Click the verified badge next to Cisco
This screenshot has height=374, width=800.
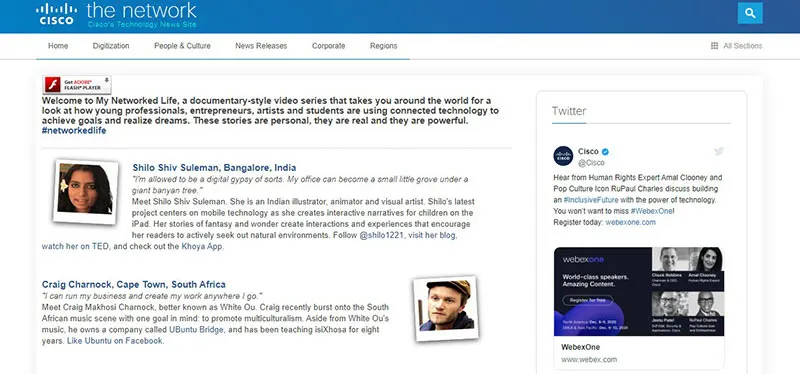(x=606, y=152)
